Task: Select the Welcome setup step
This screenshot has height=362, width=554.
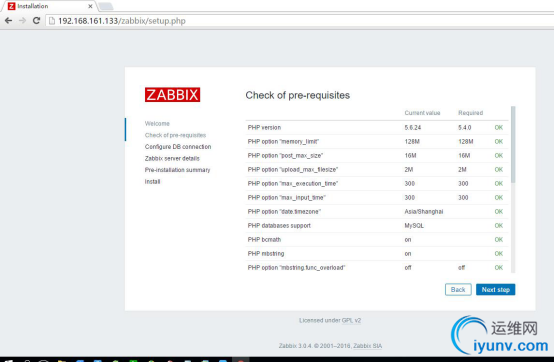Action: (157, 124)
